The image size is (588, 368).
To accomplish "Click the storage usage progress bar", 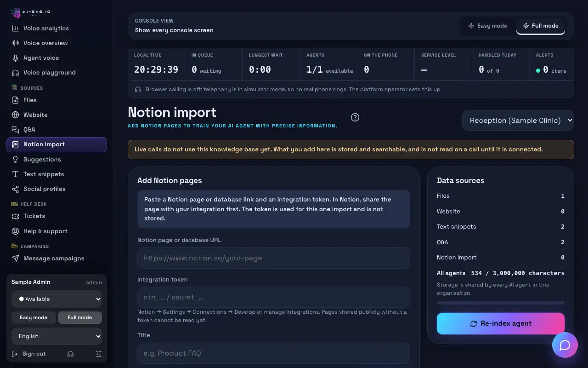I will click(x=501, y=303).
